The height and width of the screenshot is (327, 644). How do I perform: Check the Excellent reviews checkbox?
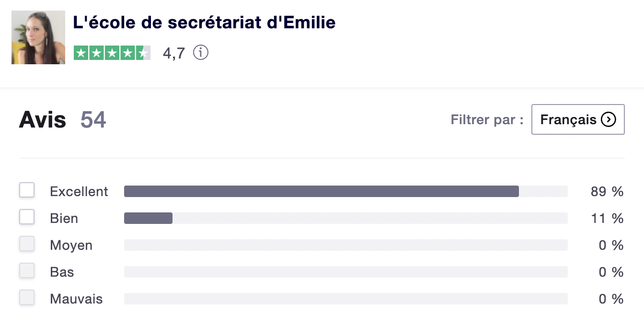27,190
